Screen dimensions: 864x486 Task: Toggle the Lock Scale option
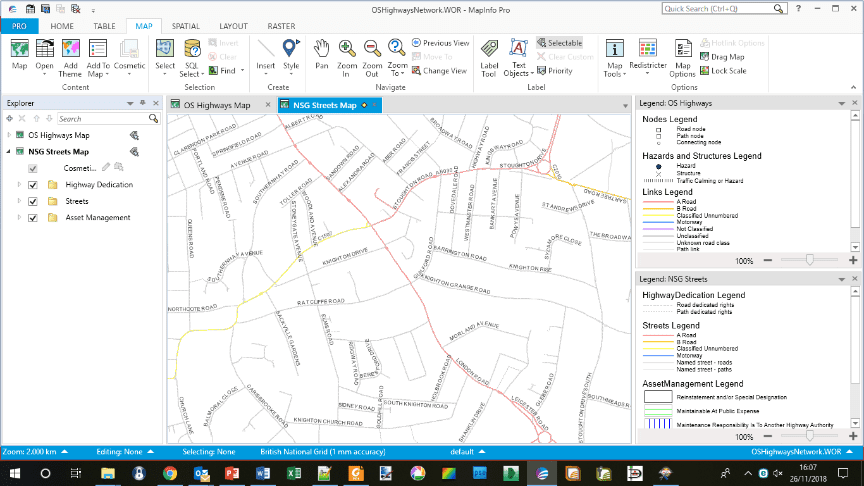(x=723, y=71)
